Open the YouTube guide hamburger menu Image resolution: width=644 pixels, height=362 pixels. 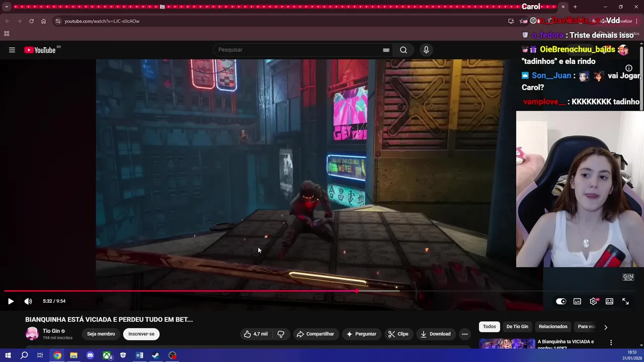pos(12,50)
